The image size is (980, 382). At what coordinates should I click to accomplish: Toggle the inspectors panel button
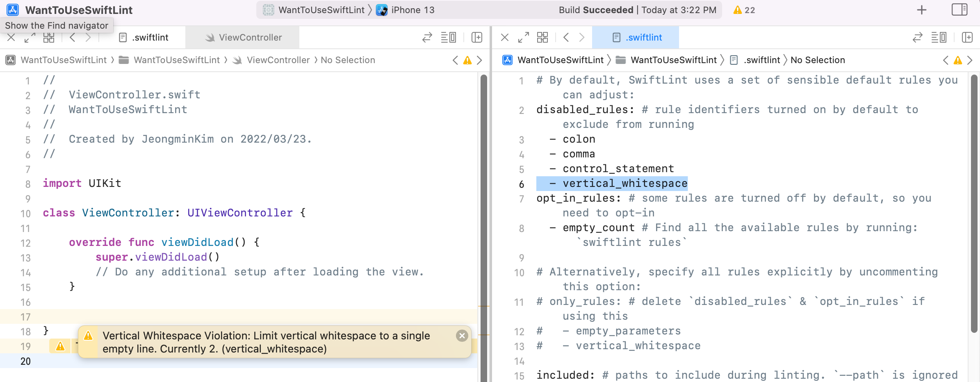959,10
